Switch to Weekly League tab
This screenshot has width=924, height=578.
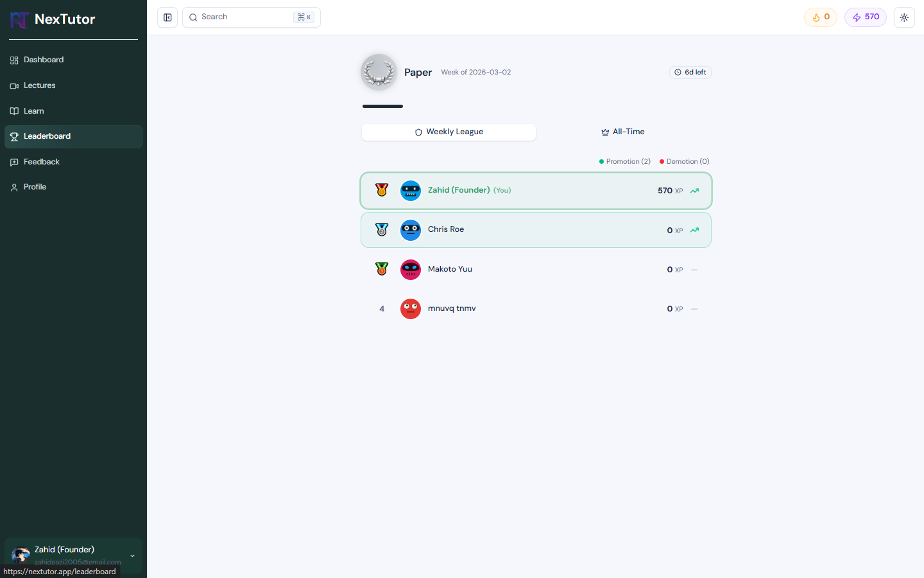click(x=449, y=132)
